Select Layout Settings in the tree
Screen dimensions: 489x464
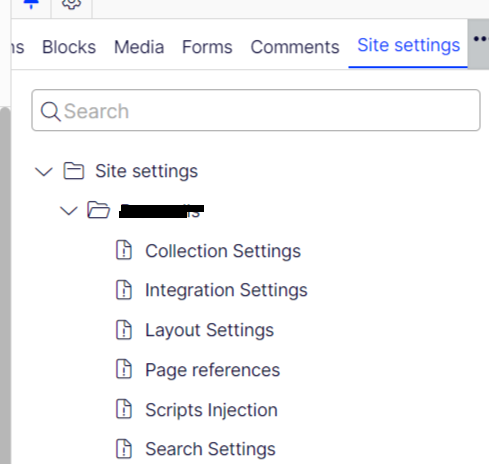(209, 330)
